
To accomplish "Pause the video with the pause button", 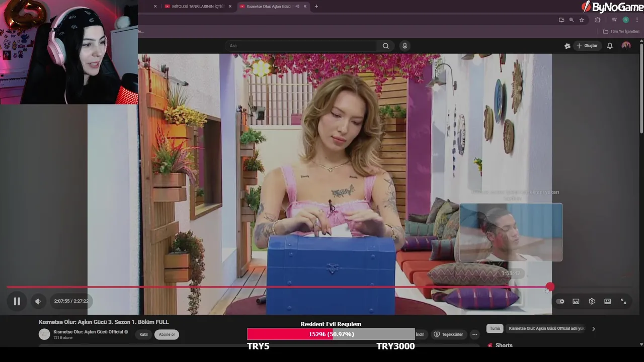I will pyautogui.click(x=17, y=301).
